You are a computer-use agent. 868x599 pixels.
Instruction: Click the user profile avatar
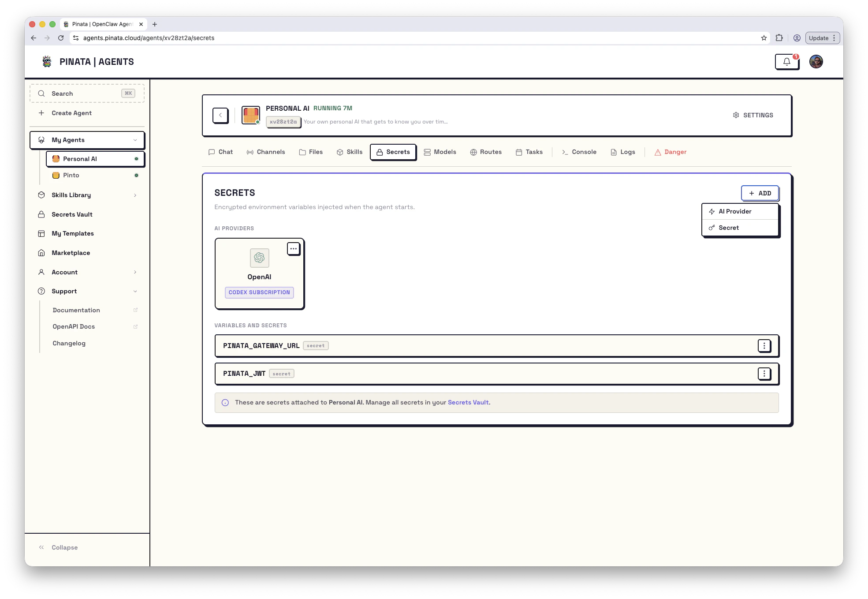(x=816, y=62)
